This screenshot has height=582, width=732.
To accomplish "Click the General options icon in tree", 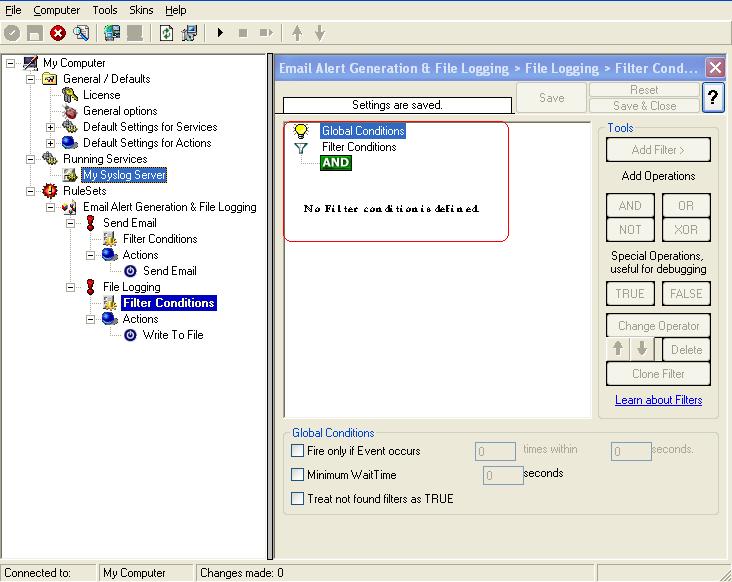I will (70, 111).
